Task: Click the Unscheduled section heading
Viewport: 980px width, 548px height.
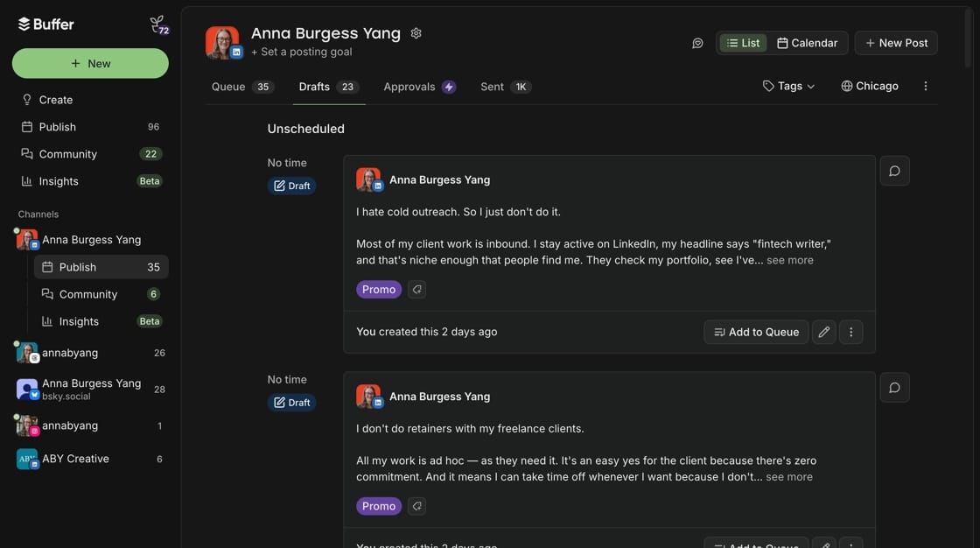Action: 305,129
